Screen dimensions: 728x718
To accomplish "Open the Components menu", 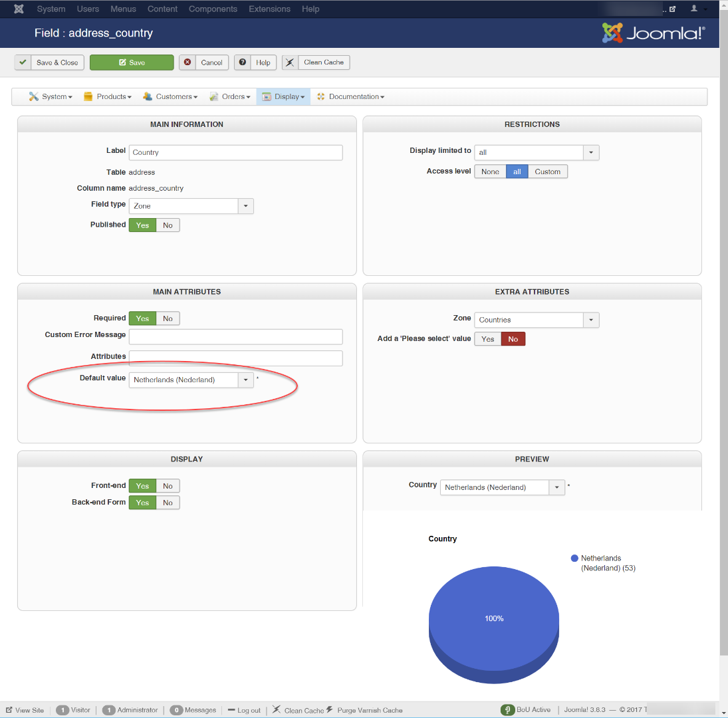I will tap(213, 9).
